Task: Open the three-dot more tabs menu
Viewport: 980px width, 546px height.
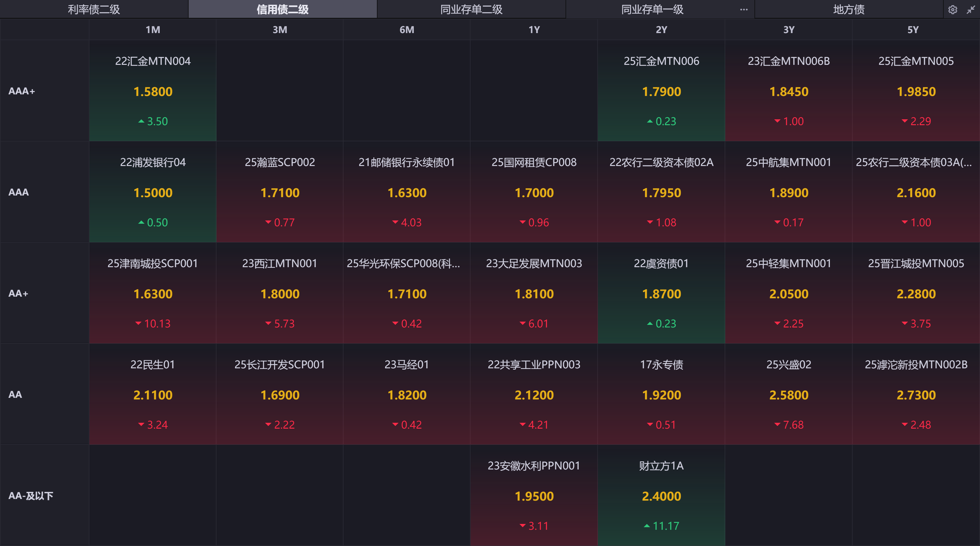Action: [744, 9]
